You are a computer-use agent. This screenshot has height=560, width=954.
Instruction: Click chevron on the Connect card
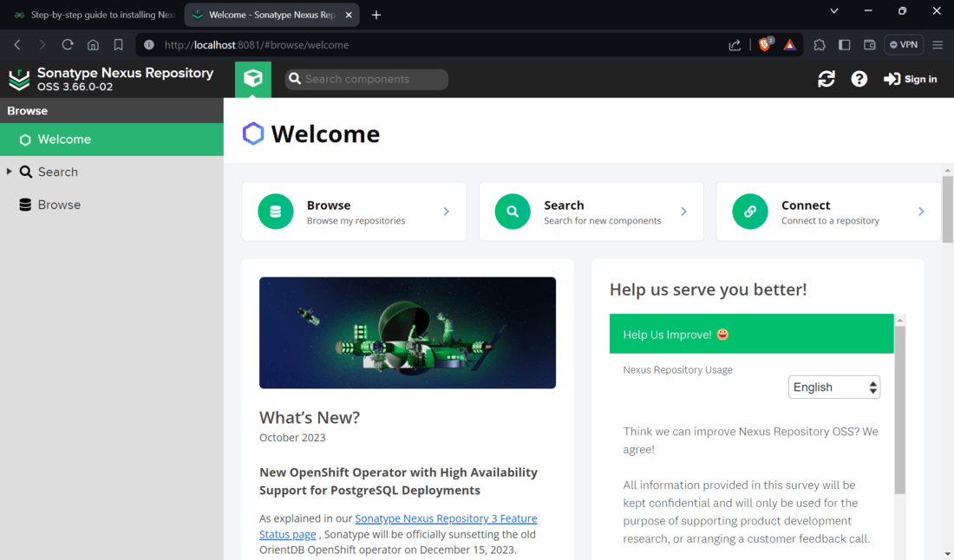pyautogui.click(x=921, y=212)
